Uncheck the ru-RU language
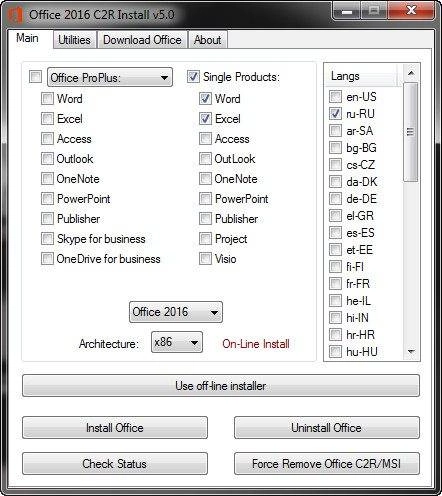 tap(335, 114)
